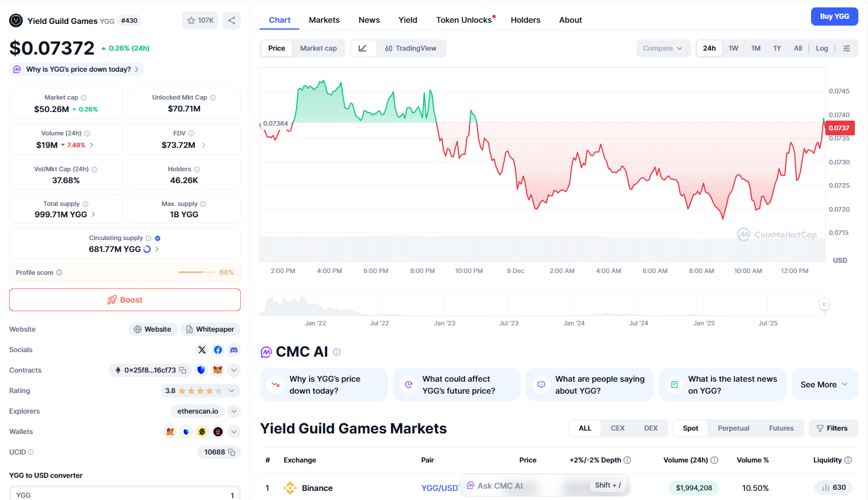Expand See More CMC AI questions
Image resolution: width=868 pixels, height=500 pixels.
pyautogui.click(x=824, y=385)
